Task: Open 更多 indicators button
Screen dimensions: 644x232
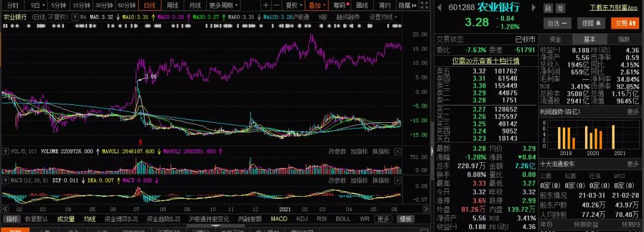Action: (383, 219)
